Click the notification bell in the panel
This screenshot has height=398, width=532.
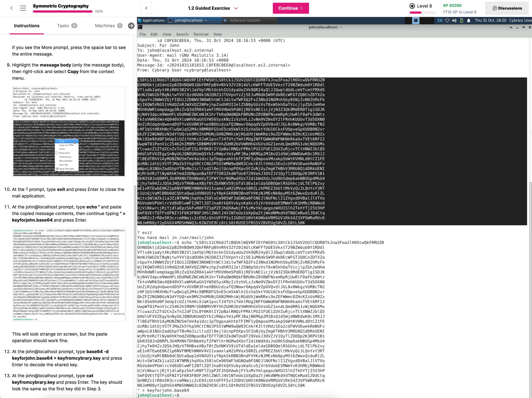pos(469,20)
